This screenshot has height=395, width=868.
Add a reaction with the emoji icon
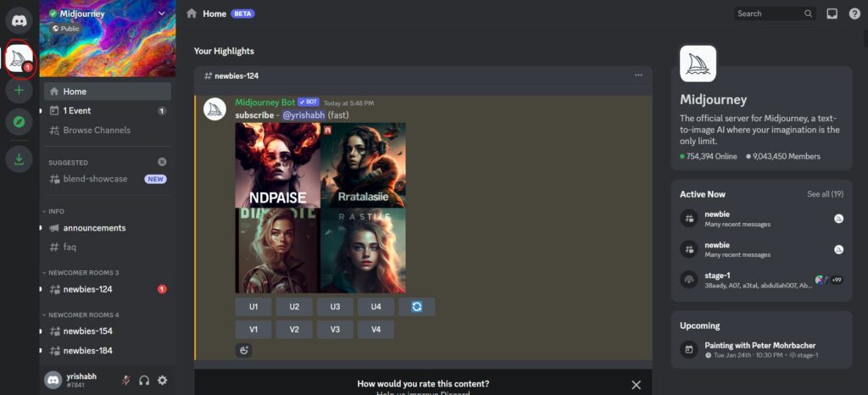(x=243, y=350)
